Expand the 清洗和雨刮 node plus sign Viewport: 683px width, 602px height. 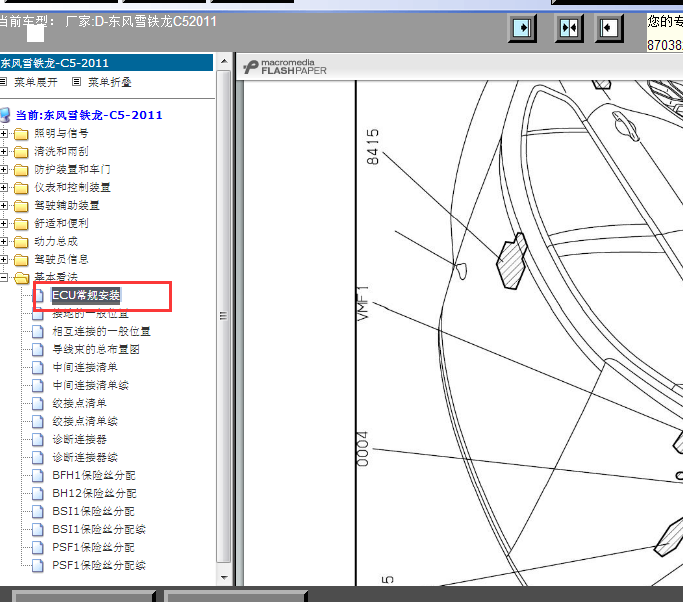pyautogui.click(x=3, y=152)
